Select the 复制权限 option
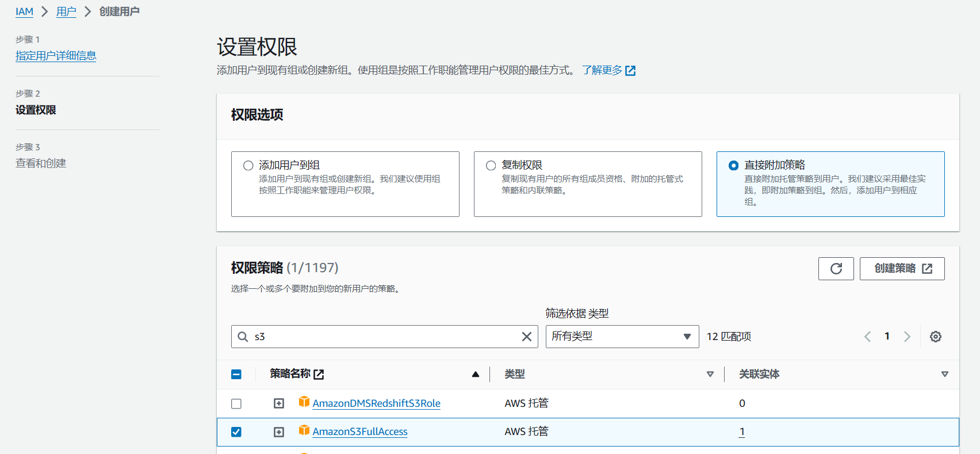The image size is (980, 454). 491,166
